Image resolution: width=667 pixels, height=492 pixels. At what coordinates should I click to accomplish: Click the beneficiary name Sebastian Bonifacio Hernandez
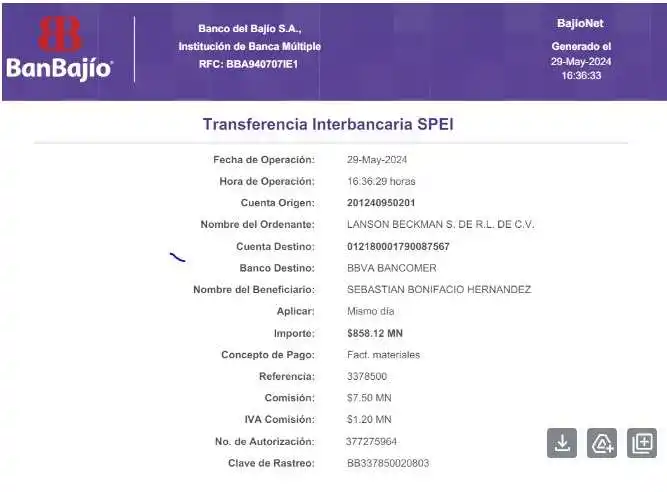pos(438,290)
